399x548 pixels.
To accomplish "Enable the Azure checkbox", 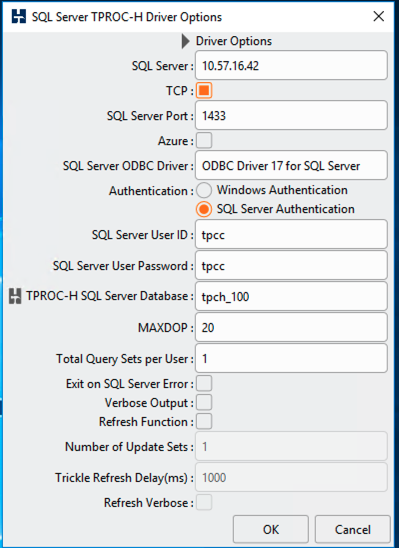I will point(204,140).
